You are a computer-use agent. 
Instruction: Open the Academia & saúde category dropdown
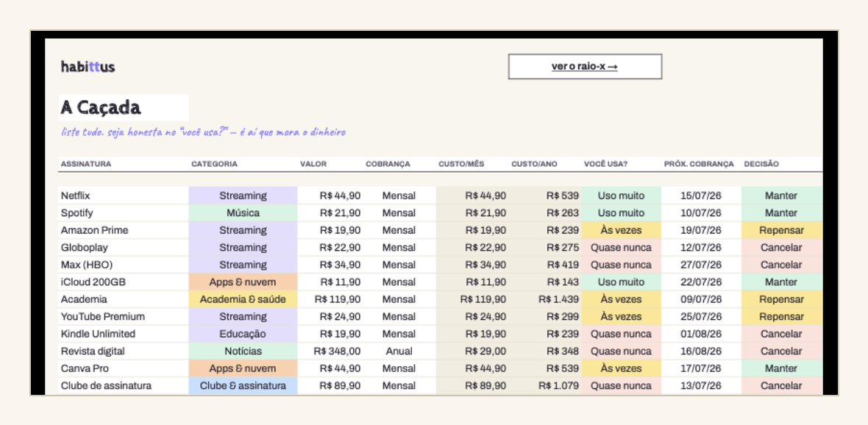click(x=243, y=299)
